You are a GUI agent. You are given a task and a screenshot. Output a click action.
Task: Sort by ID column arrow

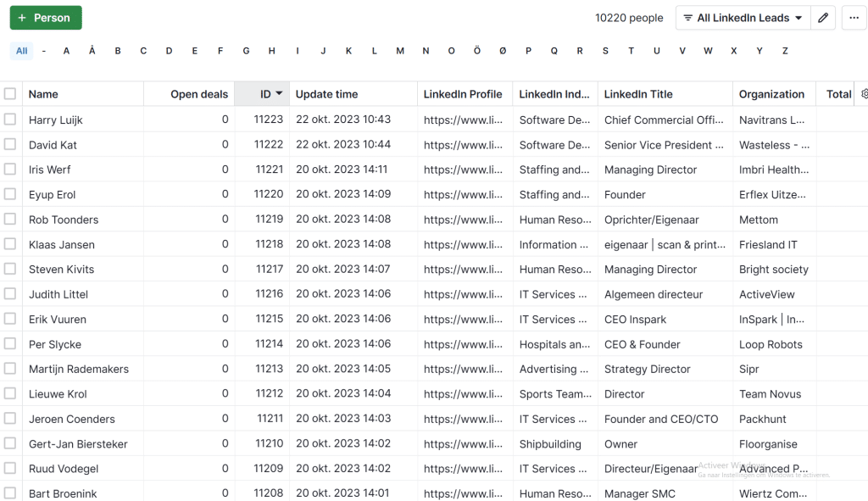[x=279, y=93]
